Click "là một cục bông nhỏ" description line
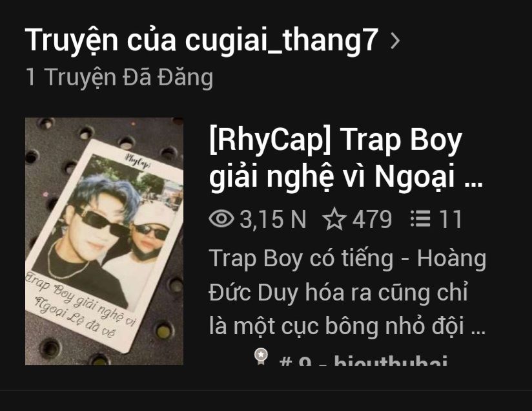Image resolution: width=532 pixels, height=411 pixels. click(x=347, y=326)
